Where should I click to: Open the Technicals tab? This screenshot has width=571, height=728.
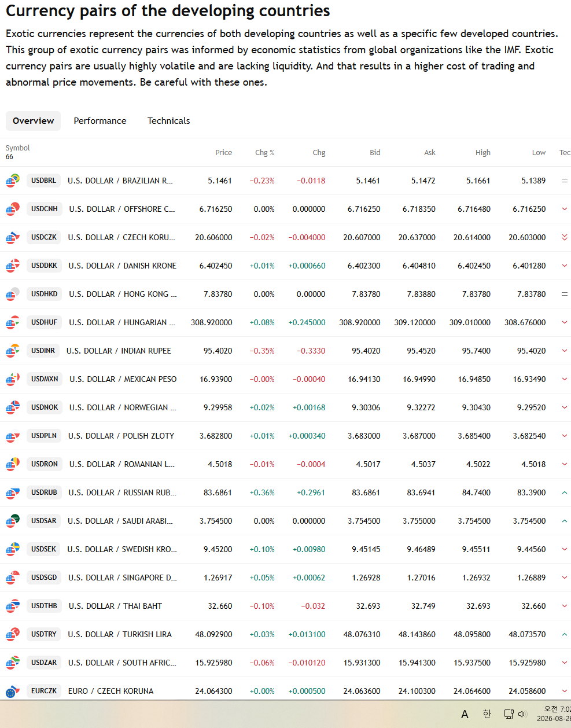point(168,121)
